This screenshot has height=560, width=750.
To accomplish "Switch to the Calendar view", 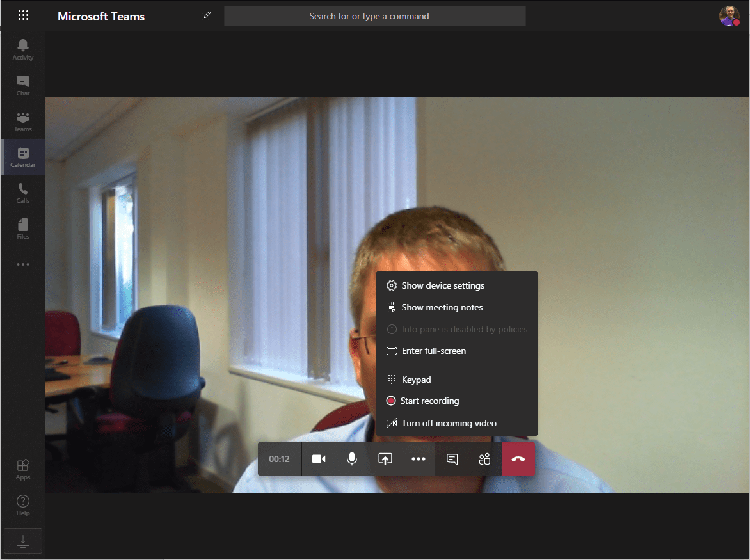I will 23,157.
